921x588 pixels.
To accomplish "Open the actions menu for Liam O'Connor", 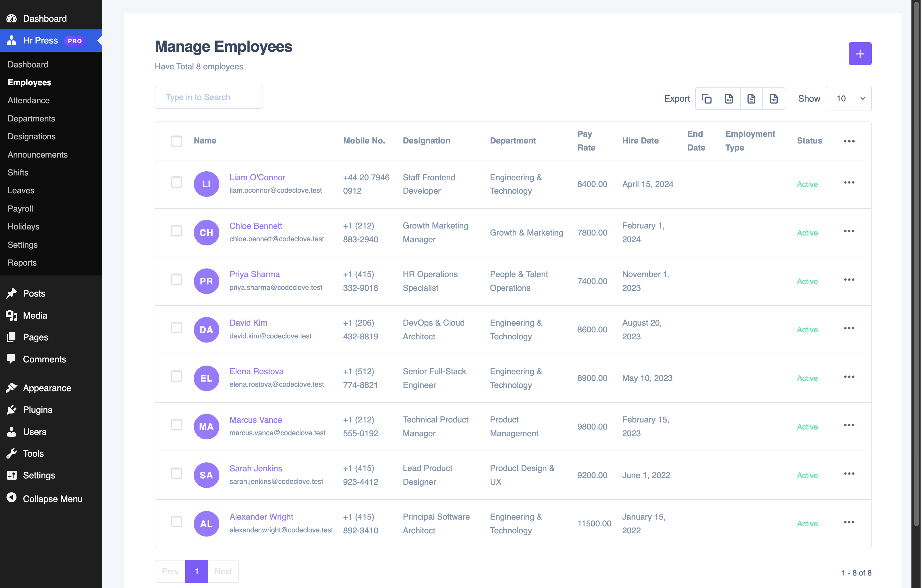I will (849, 183).
